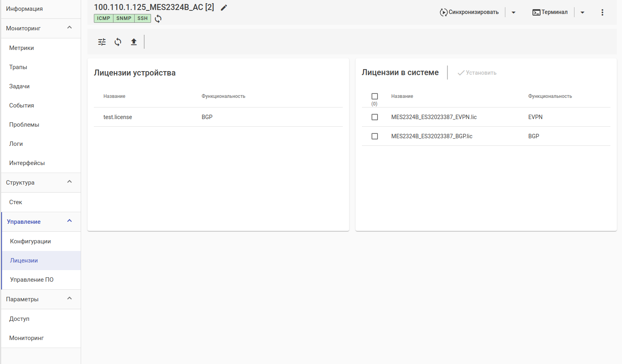Collapse the Структура sidebar section

click(x=70, y=182)
